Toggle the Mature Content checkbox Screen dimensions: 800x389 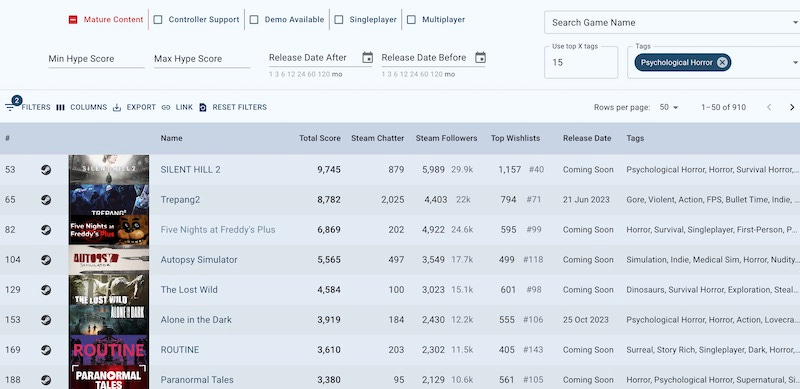(x=73, y=19)
